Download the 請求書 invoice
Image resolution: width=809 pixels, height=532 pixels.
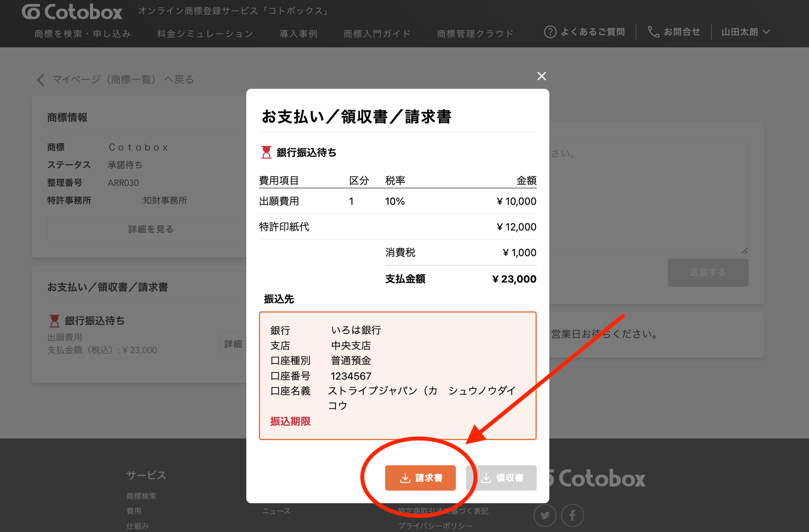coord(420,478)
